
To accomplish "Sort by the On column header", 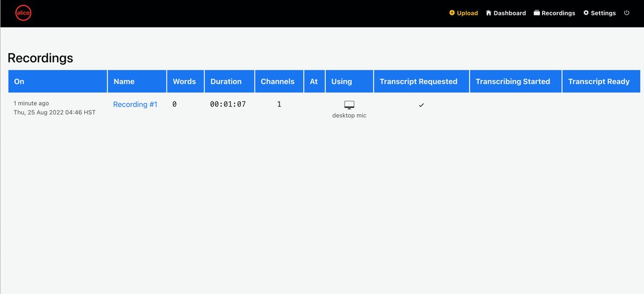I will pos(19,82).
